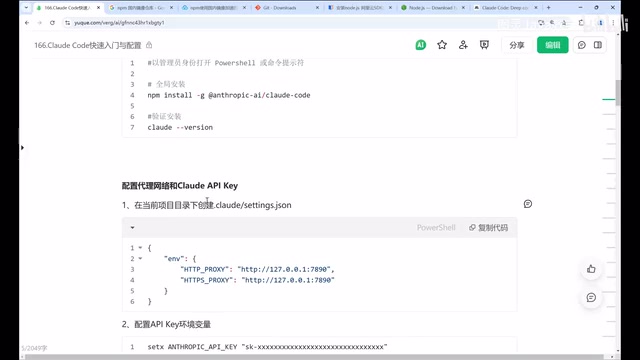Click the vertical page scrollbar thumb
Viewport: 640px width, 360px height.
point(618,92)
